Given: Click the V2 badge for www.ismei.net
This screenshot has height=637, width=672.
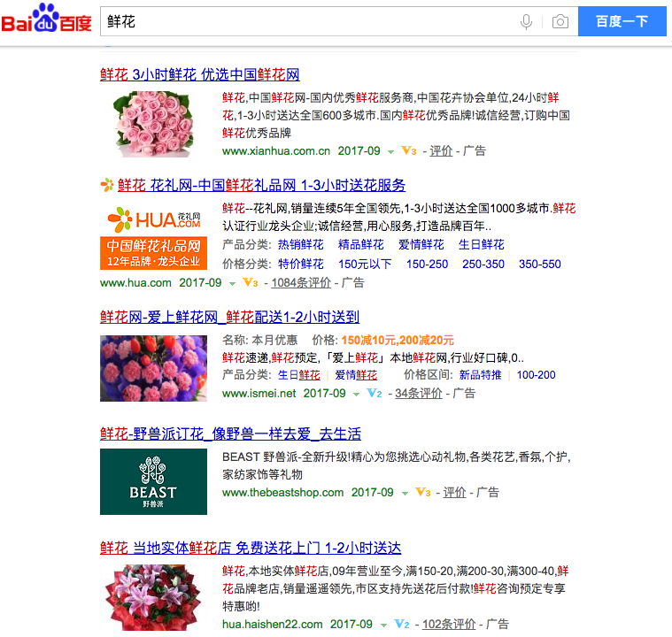Looking at the screenshot, I should (x=375, y=393).
